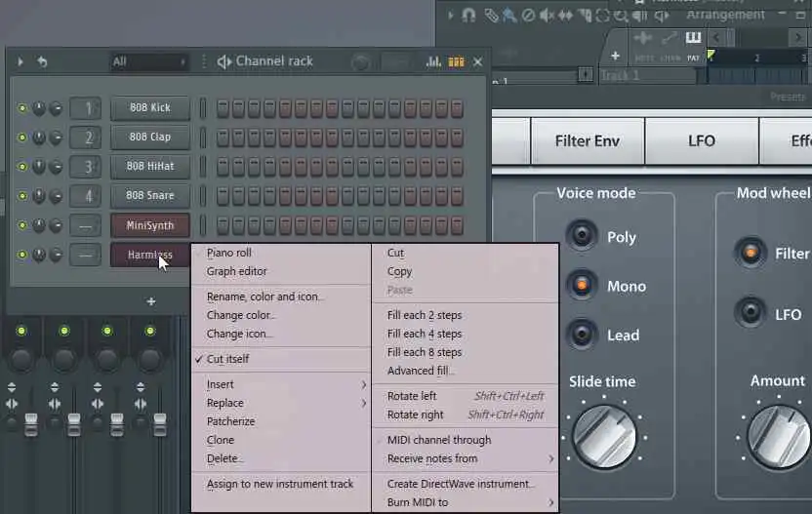812x514 pixels.
Task: Choose Fill each 4 steps
Action: point(466,334)
